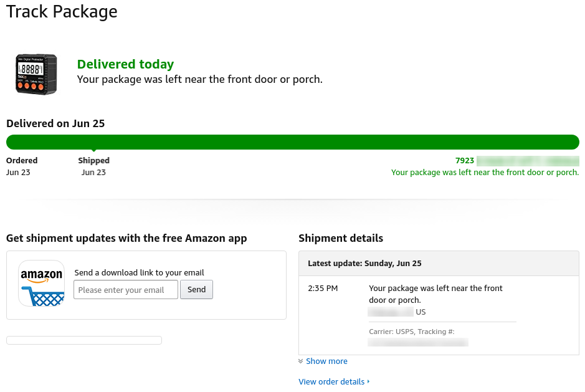The width and height of the screenshot is (585, 392).
Task: Click the Shipment details section heading
Action: (x=341, y=238)
